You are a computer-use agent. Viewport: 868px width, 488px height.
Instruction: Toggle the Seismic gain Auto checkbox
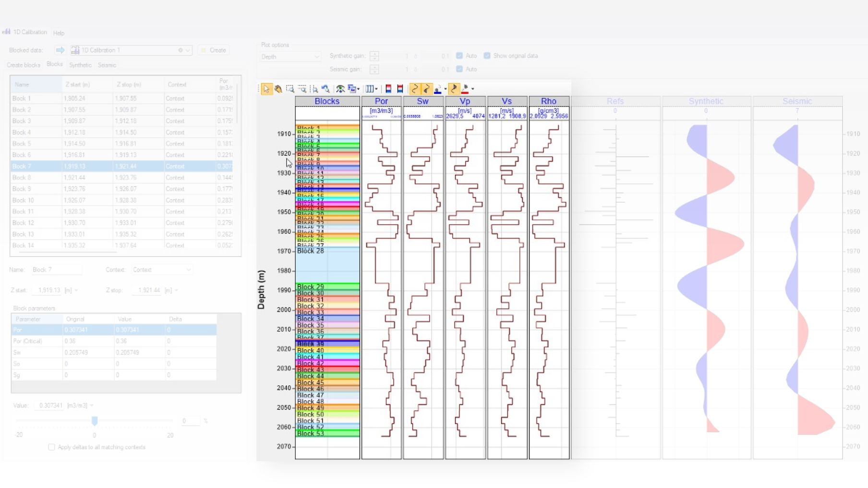(459, 69)
